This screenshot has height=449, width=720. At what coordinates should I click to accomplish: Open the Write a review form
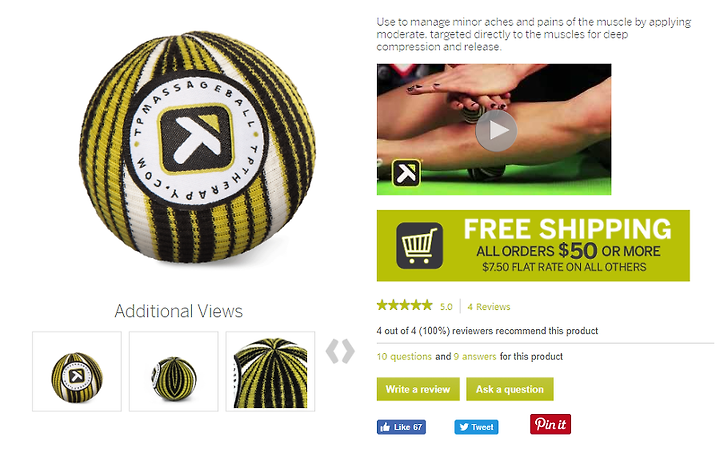(418, 389)
